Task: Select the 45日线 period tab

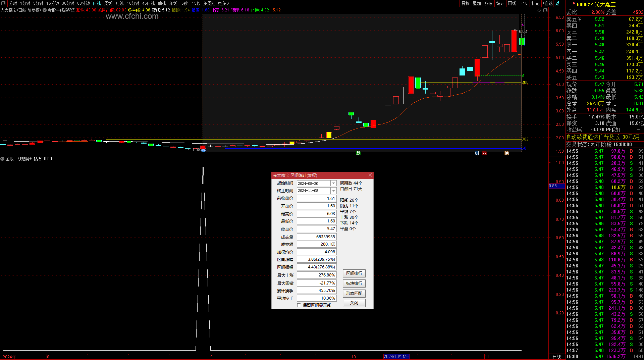Action: (149, 3)
